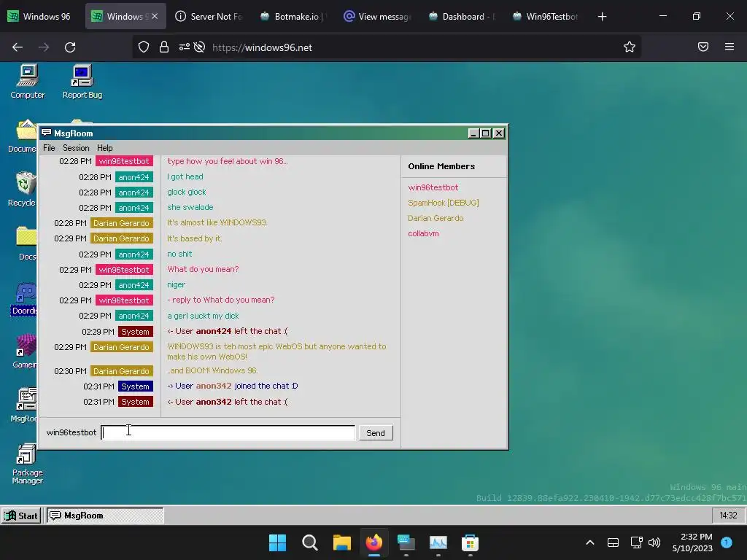The height and width of the screenshot is (560, 747).
Task: Open the Firefox hamburger menu
Action: coord(729,47)
